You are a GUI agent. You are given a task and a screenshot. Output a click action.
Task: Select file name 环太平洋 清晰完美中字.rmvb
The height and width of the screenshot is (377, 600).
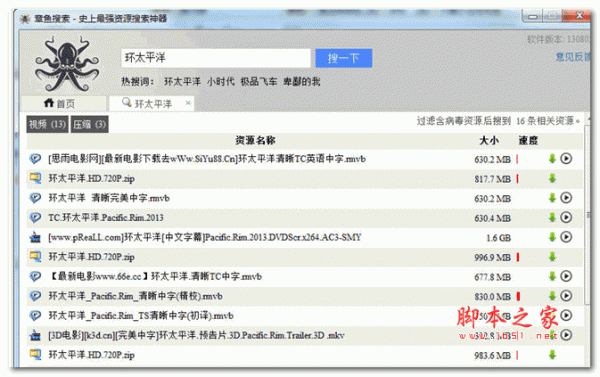(x=109, y=198)
